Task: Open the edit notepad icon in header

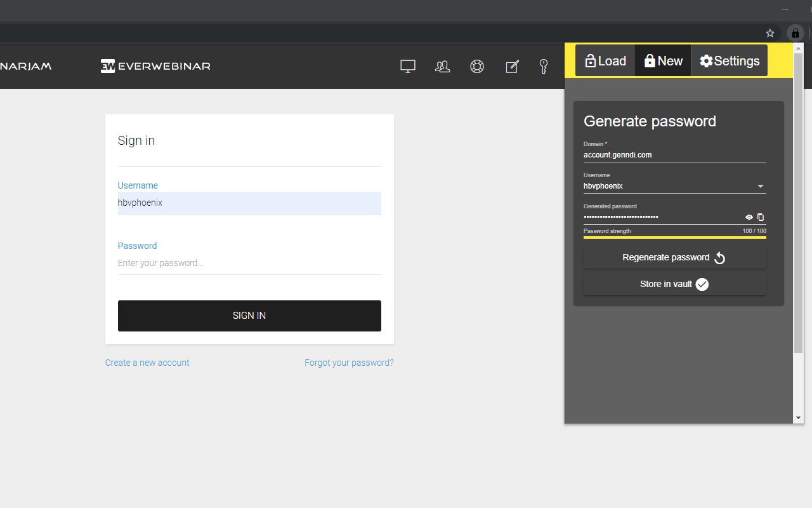Action: [x=512, y=66]
